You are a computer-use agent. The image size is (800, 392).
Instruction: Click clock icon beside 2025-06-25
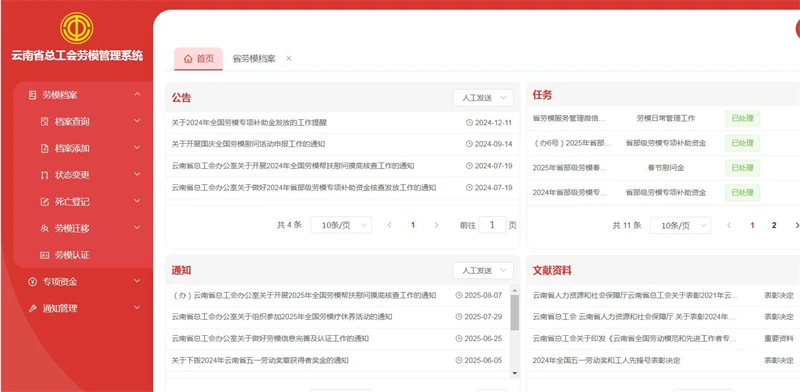pyautogui.click(x=459, y=338)
